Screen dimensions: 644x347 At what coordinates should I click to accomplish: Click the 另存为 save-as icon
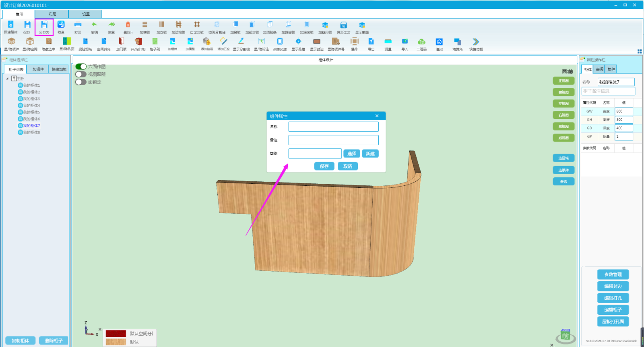pos(44,25)
